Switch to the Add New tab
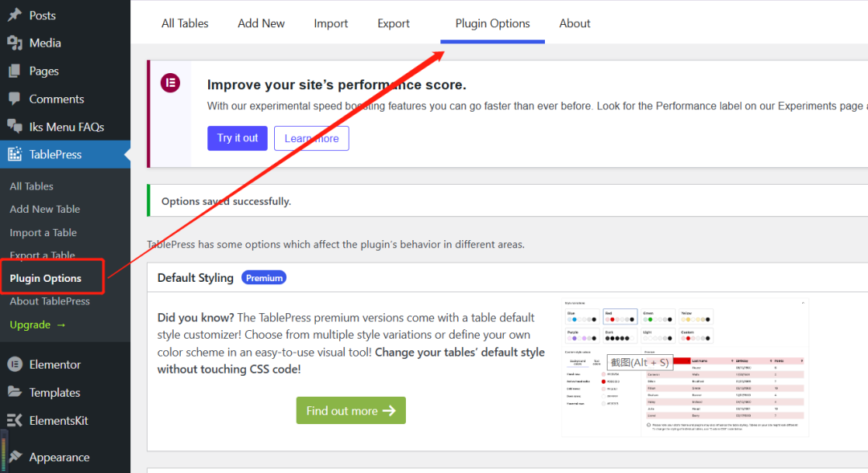Viewport: 868px width, 473px height. coord(261,23)
